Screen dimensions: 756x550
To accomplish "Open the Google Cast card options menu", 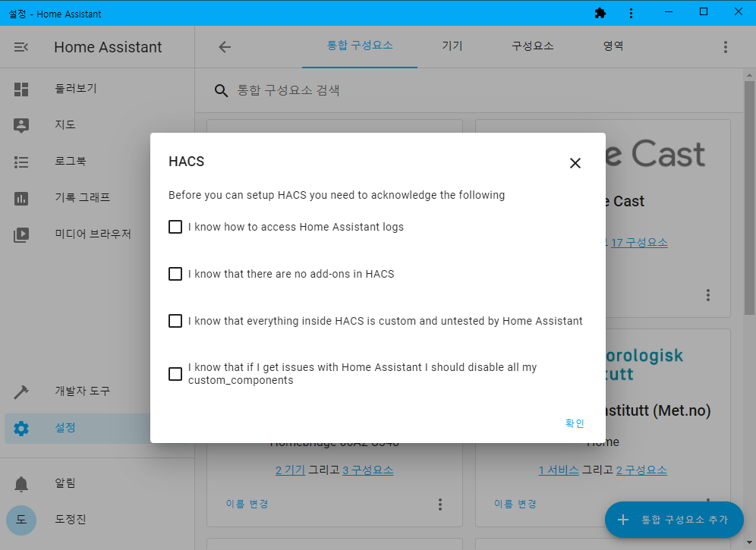I will pyautogui.click(x=707, y=295).
